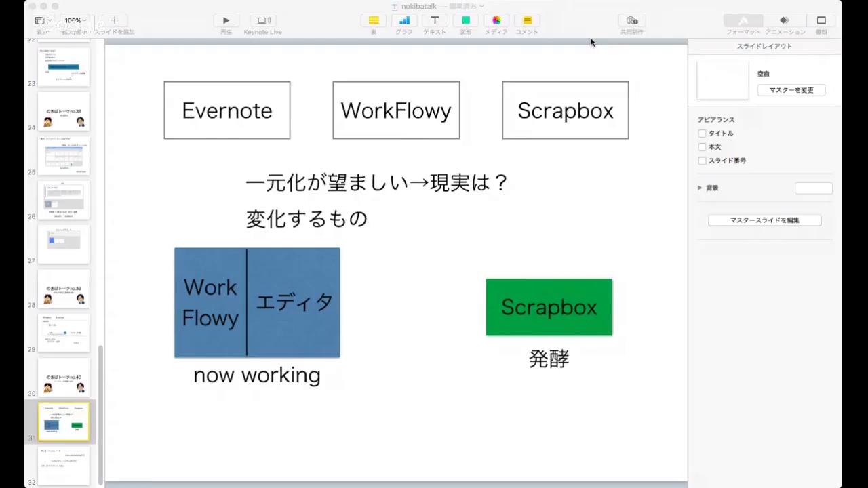Click the 'now working' caption text

(x=257, y=375)
